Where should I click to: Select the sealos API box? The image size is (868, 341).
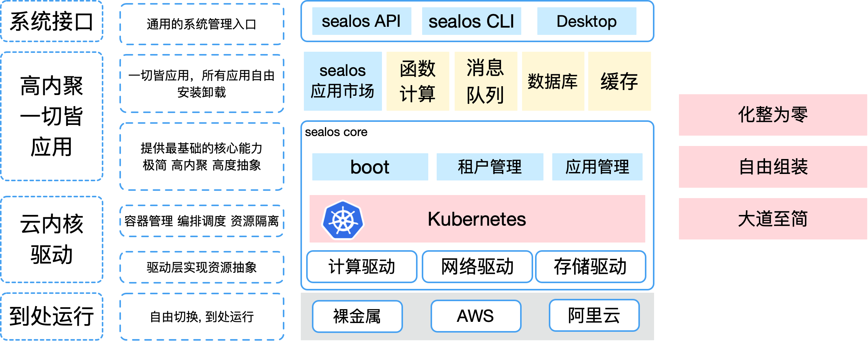(x=362, y=21)
